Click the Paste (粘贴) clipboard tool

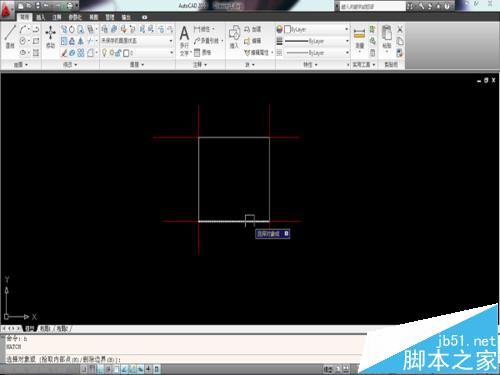pos(387,37)
